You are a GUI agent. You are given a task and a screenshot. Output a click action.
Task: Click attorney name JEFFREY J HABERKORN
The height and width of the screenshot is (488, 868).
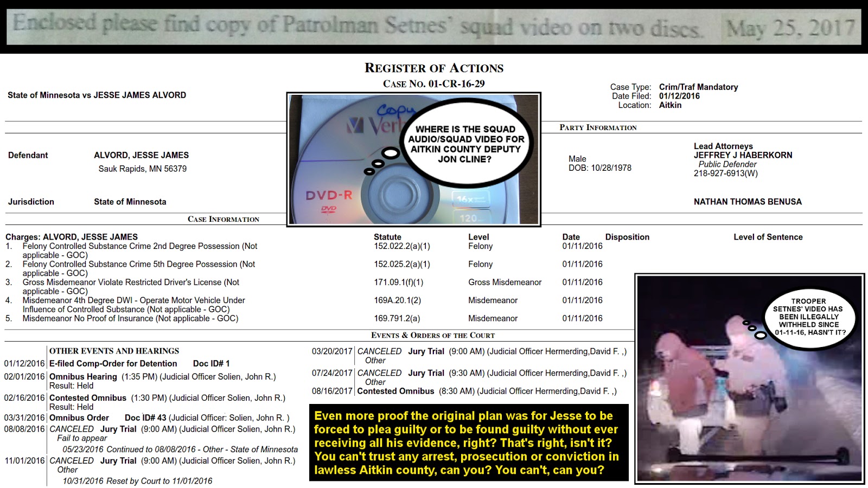click(743, 155)
